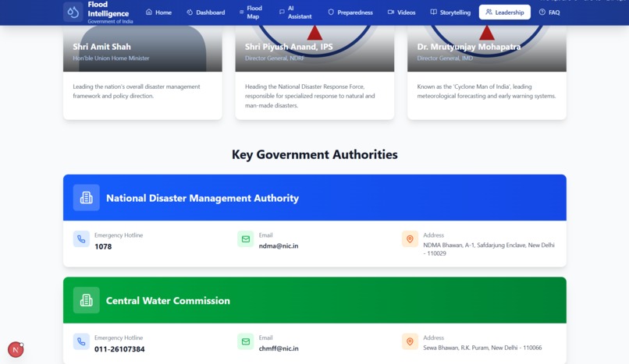This screenshot has width=629, height=364.
Task: Select the 1078 hotline number
Action: point(103,246)
